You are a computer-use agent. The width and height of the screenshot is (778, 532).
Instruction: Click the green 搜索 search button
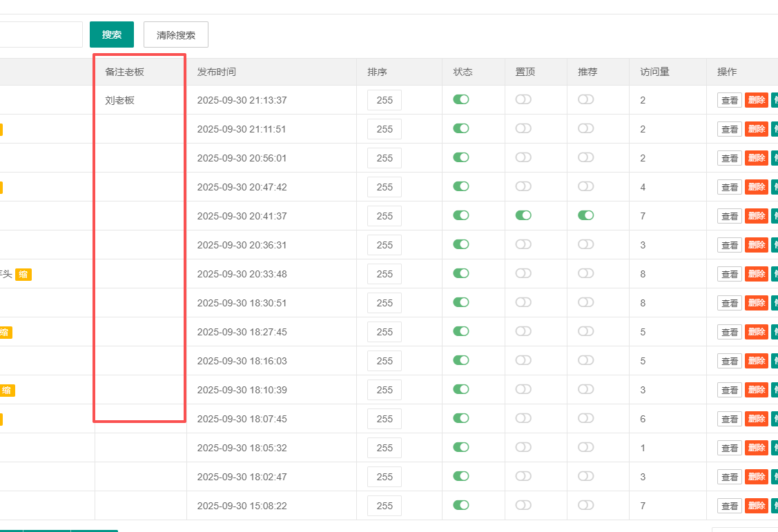111,35
